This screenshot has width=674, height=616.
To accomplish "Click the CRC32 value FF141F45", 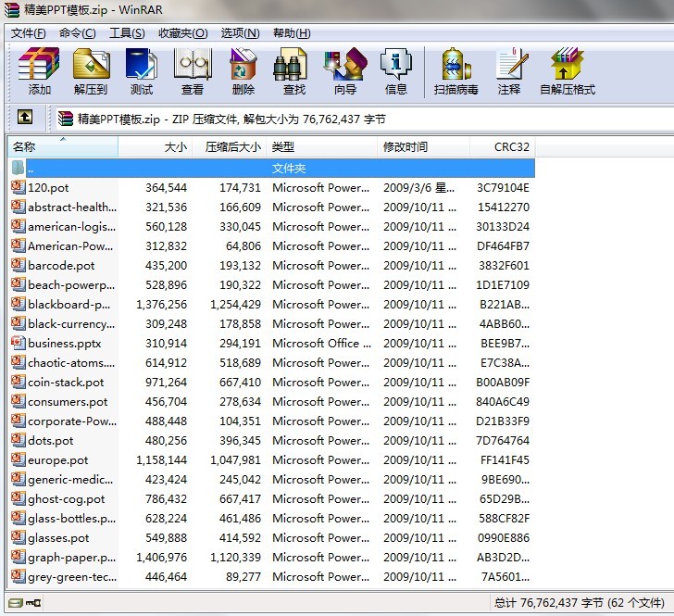I will coord(505,459).
